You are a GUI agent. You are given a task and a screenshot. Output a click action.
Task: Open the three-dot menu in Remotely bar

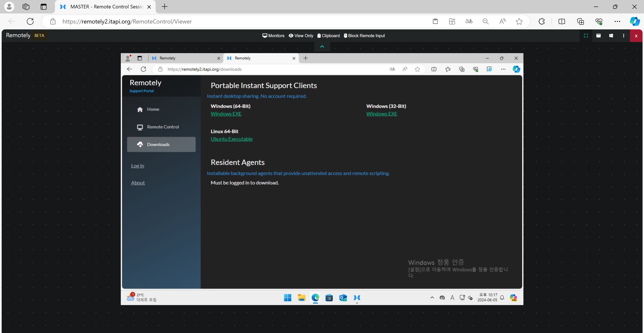(623, 35)
